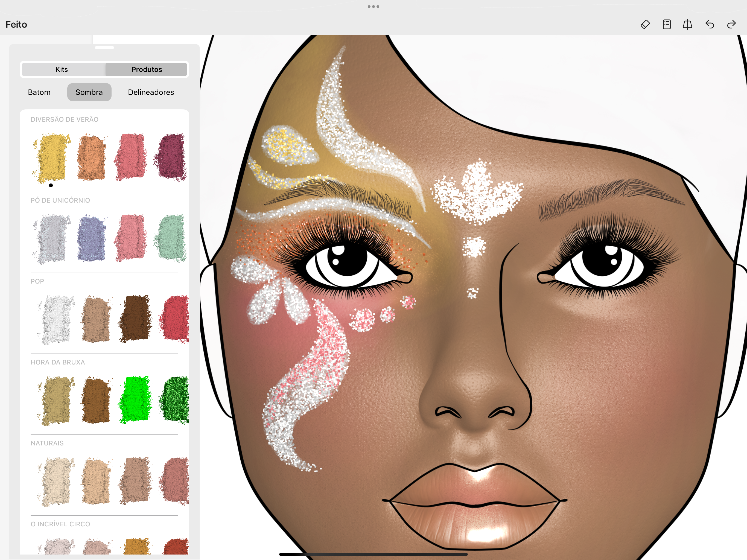Pick brick red shadow in O Incrível Circo
Viewport: 747px width, 560px height.
(x=176, y=546)
